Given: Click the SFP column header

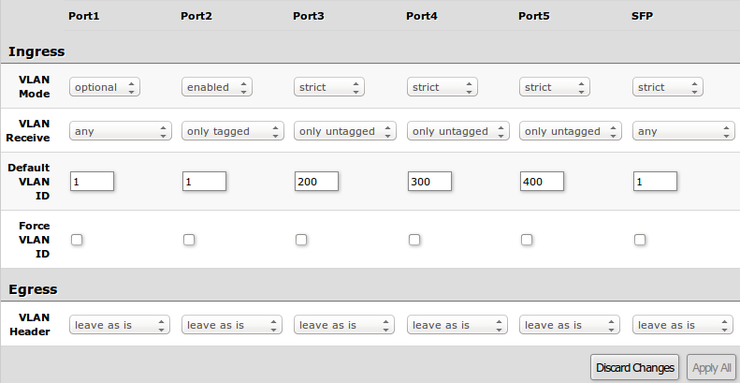Looking at the screenshot, I should (642, 16).
